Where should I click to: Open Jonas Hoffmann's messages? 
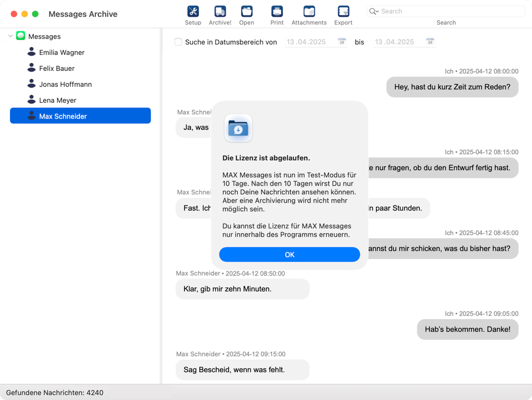click(65, 84)
